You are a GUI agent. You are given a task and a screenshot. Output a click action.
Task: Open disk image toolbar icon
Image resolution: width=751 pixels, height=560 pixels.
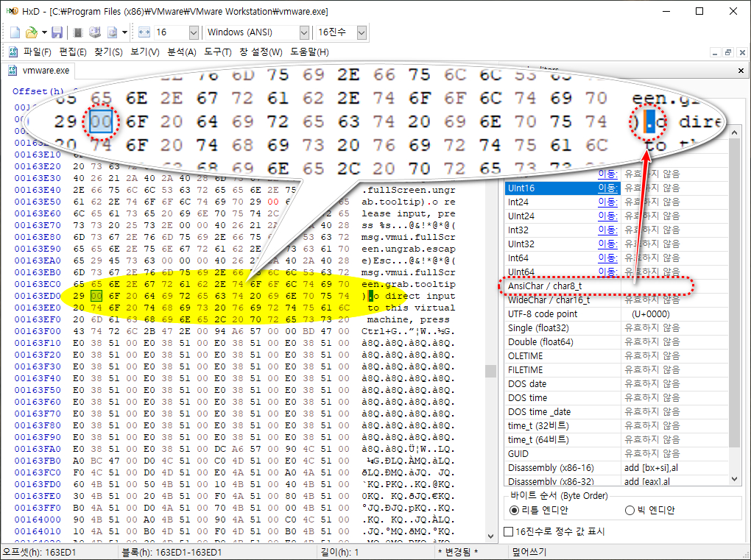pyautogui.click(x=113, y=32)
